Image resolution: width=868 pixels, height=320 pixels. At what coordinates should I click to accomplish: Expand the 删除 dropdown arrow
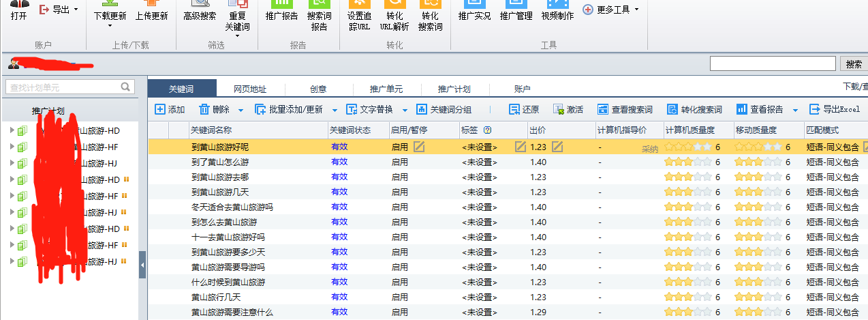pyautogui.click(x=241, y=111)
